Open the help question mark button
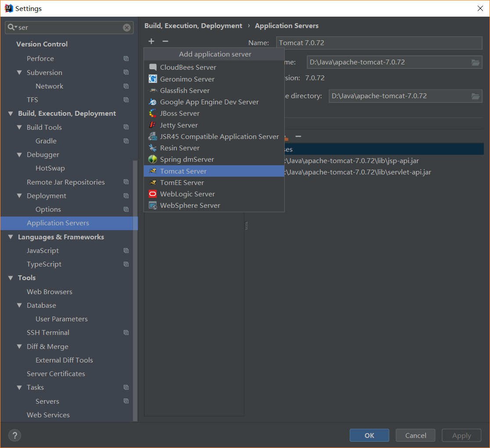 point(14,435)
